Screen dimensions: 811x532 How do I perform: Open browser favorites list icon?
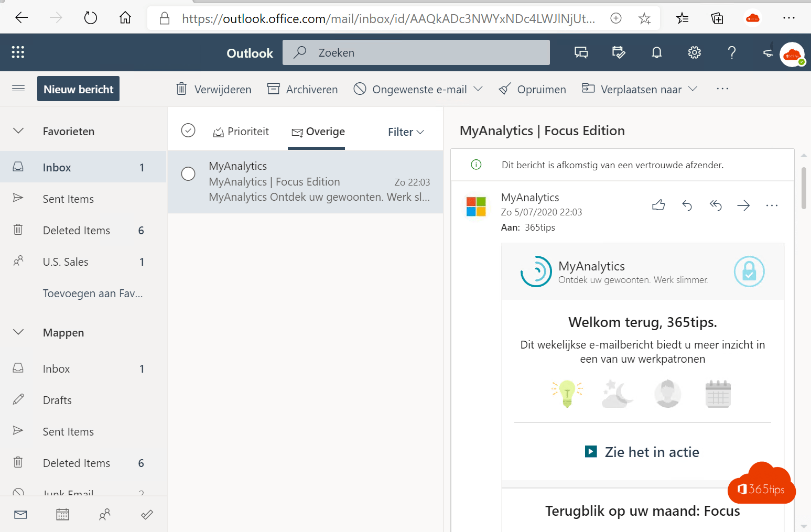point(682,19)
